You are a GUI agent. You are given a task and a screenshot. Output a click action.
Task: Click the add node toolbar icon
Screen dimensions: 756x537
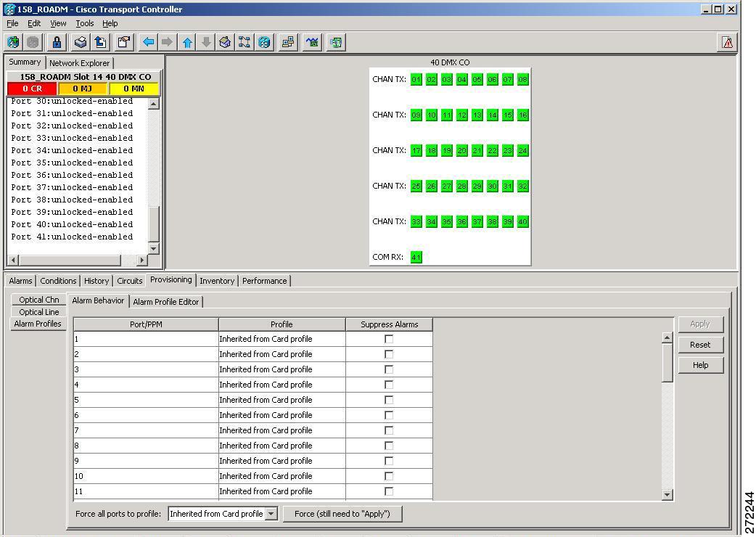click(14, 42)
